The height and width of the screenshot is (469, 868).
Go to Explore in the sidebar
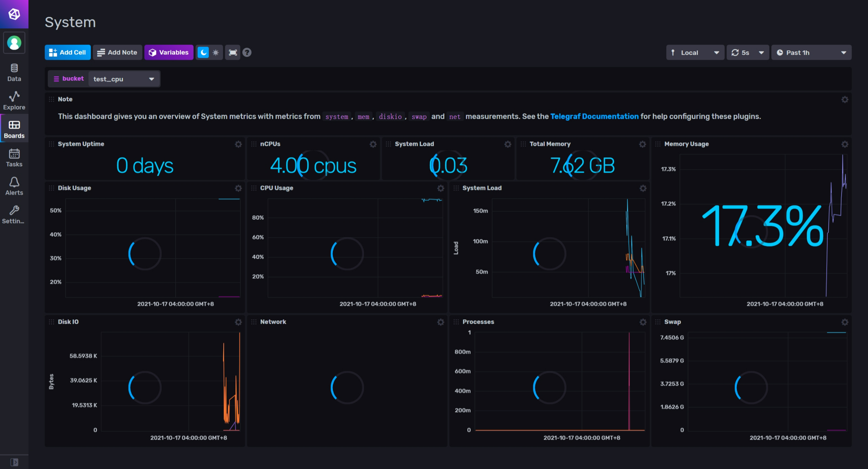(14, 101)
